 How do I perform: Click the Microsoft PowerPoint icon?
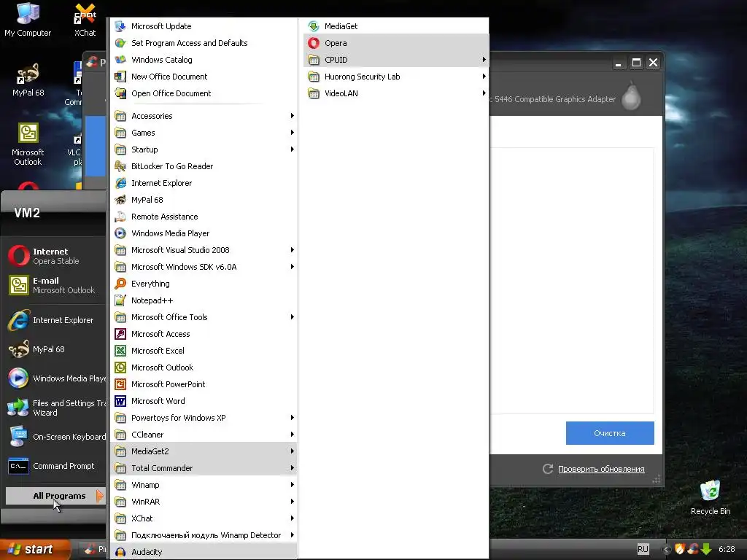click(x=120, y=384)
